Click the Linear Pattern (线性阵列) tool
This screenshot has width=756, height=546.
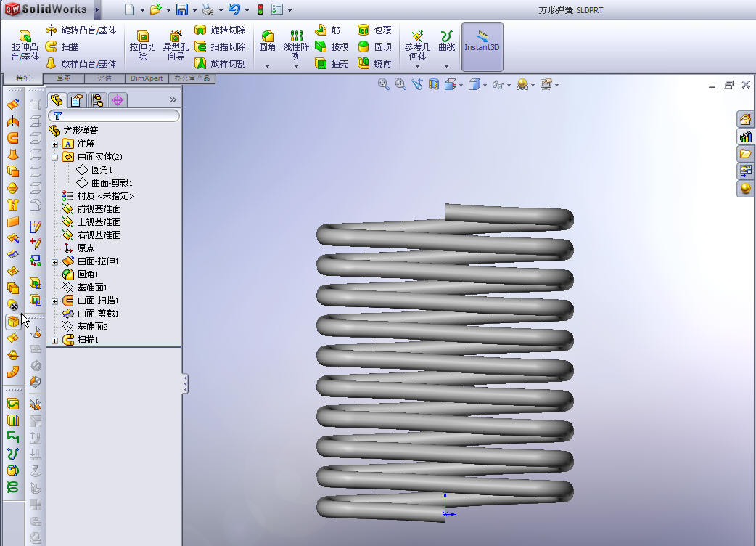click(x=296, y=46)
